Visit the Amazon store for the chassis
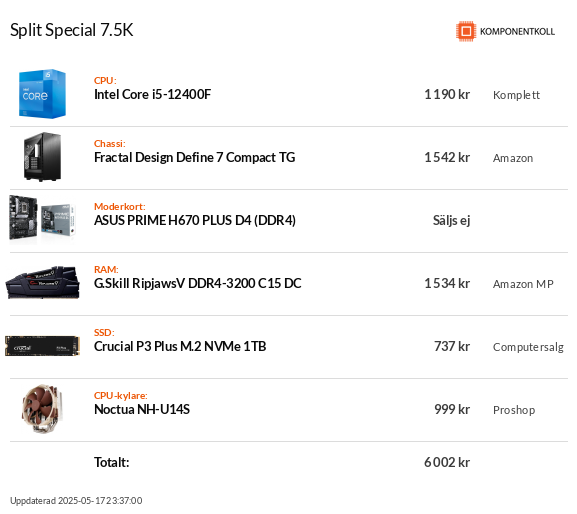 [513, 158]
